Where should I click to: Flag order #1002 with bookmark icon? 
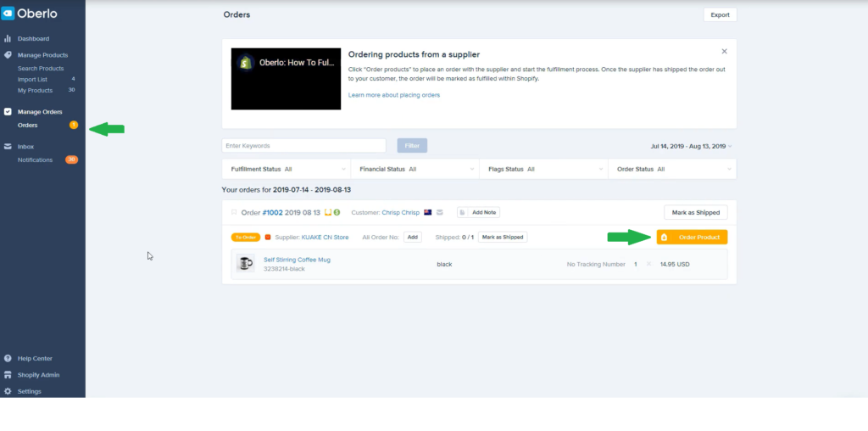[234, 213]
